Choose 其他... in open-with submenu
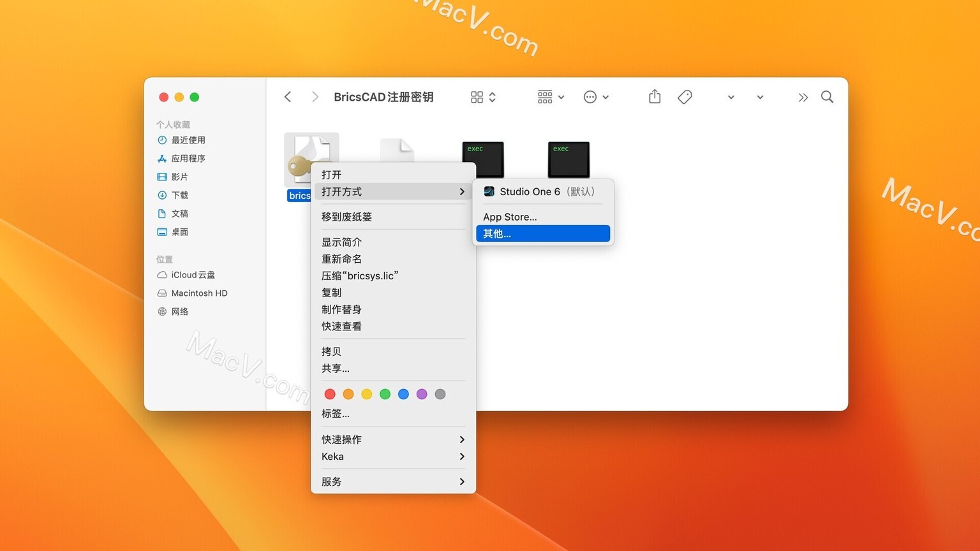 [x=543, y=233]
